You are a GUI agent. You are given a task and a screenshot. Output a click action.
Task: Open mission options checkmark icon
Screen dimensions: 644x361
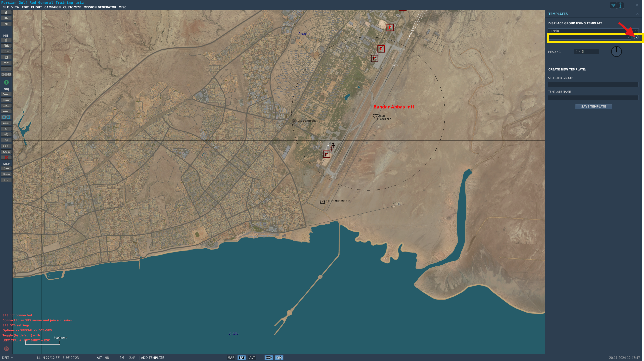(x=6, y=69)
